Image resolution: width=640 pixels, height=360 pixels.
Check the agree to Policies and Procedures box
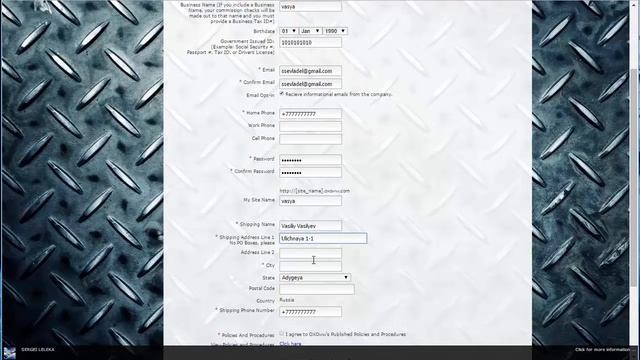click(x=282, y=334)
